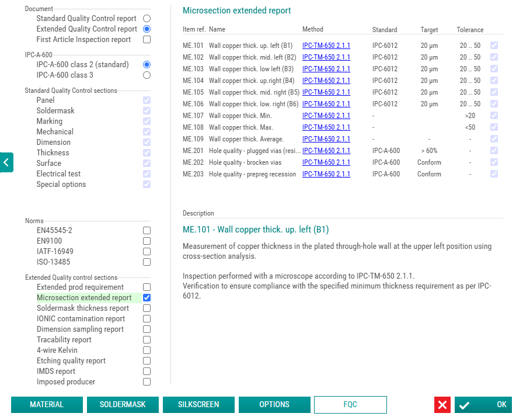Open IPC-TM-650 2.1.1 link for ME.101
This screenshot has width=516, height=420.
326,46
